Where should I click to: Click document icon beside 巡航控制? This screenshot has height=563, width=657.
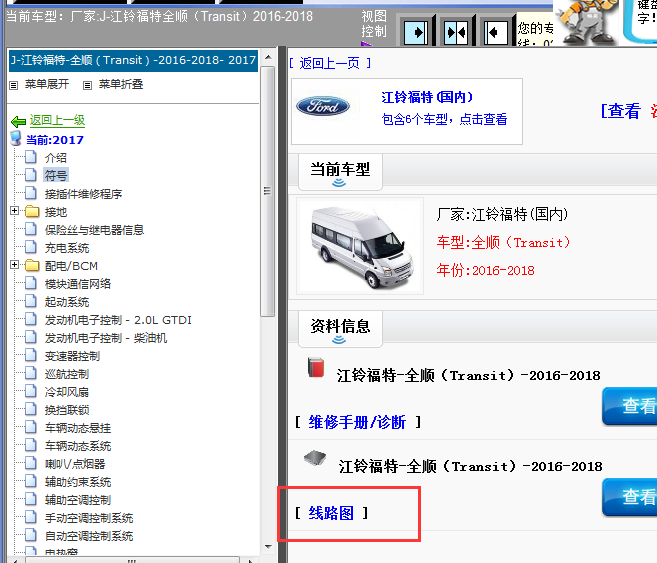[31, 373]
